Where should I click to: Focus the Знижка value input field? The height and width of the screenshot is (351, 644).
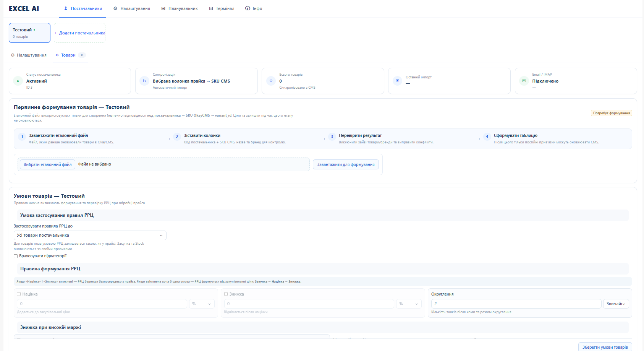(309, 304)
